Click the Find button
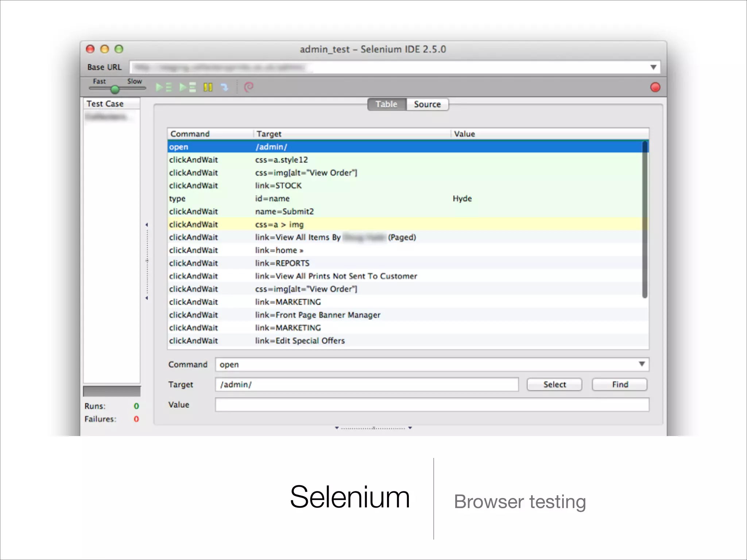 click(x=620, y=385)
